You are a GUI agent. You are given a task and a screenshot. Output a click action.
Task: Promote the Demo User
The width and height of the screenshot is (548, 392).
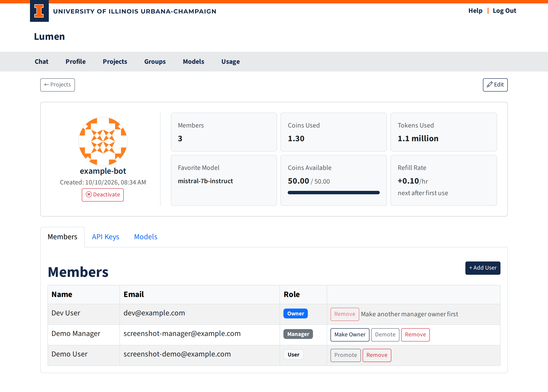pyautogui.click(x=345, y=355)
